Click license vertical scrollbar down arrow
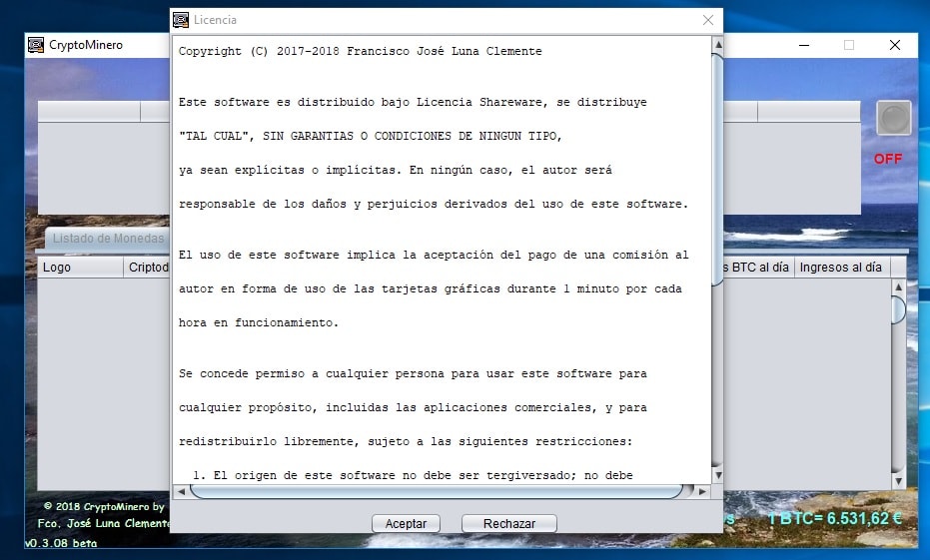Image resolution: width=930 pixels, height=560 pixels. pyautogui.click(x=717, y=475)
